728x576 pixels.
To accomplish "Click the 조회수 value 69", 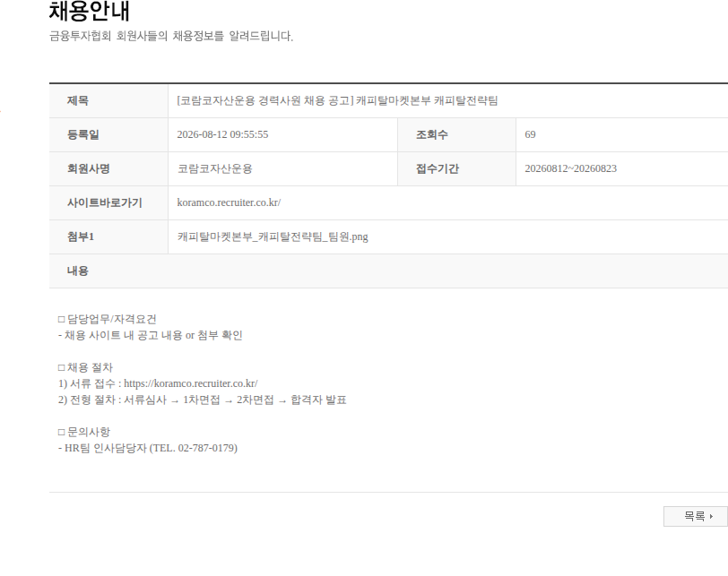I will coord(530,134).
